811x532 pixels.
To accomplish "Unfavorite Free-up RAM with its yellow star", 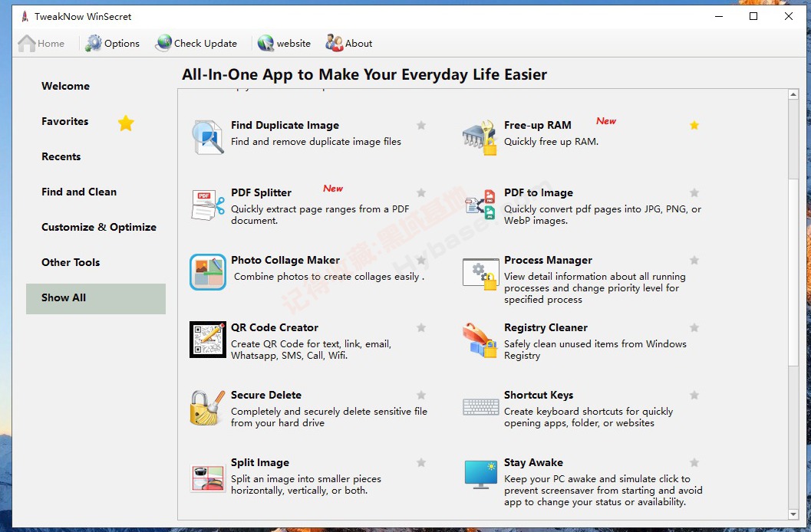I will tap(694, 125).
